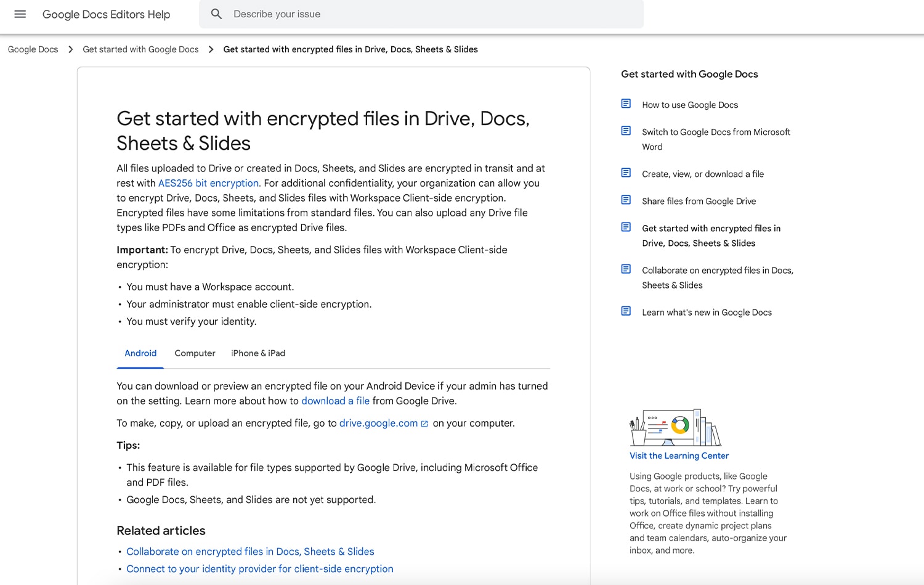Click the download a file link
The width and height of the screenshot is (924, 585).
[x=335, y=401]
